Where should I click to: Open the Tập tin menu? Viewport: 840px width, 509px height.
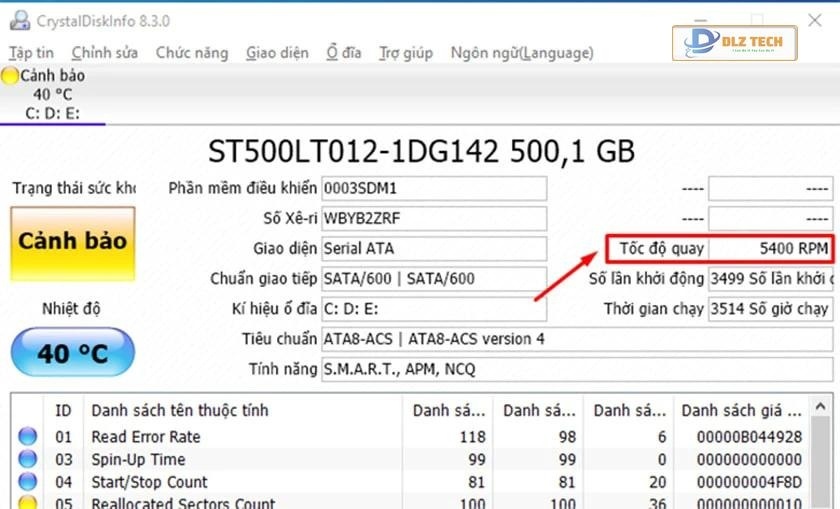(x=31, y=53)
